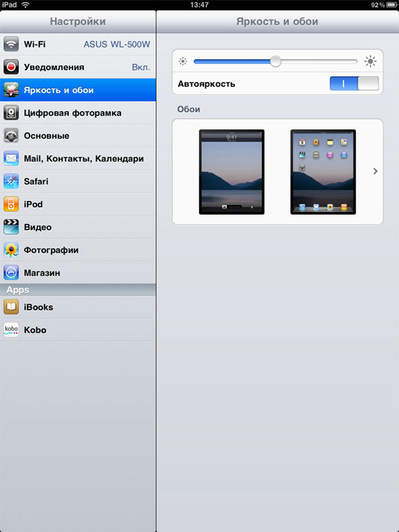Click the brightness slider handle

[x=276, y=61]
